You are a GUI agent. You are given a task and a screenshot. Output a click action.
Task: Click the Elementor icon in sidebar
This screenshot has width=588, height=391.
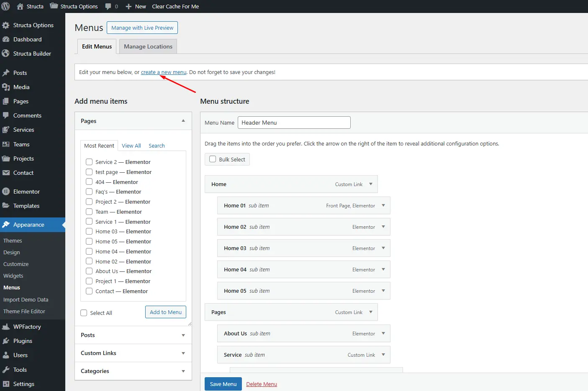6,192
